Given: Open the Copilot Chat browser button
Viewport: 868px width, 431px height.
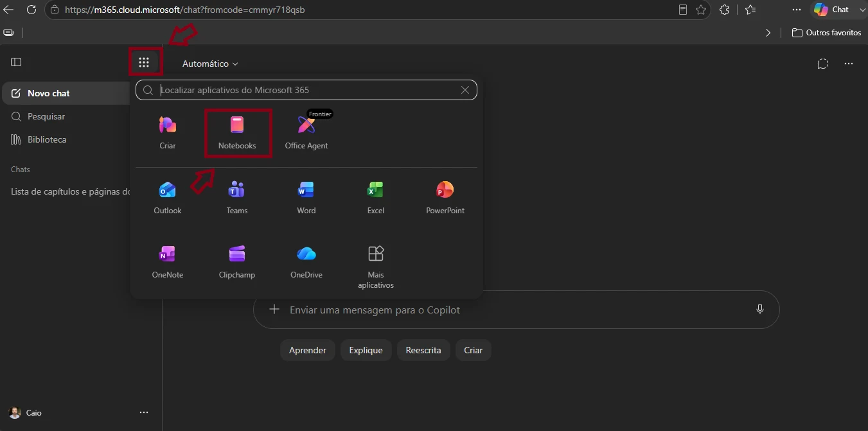Looking at the screenshot, I should 831,10.
